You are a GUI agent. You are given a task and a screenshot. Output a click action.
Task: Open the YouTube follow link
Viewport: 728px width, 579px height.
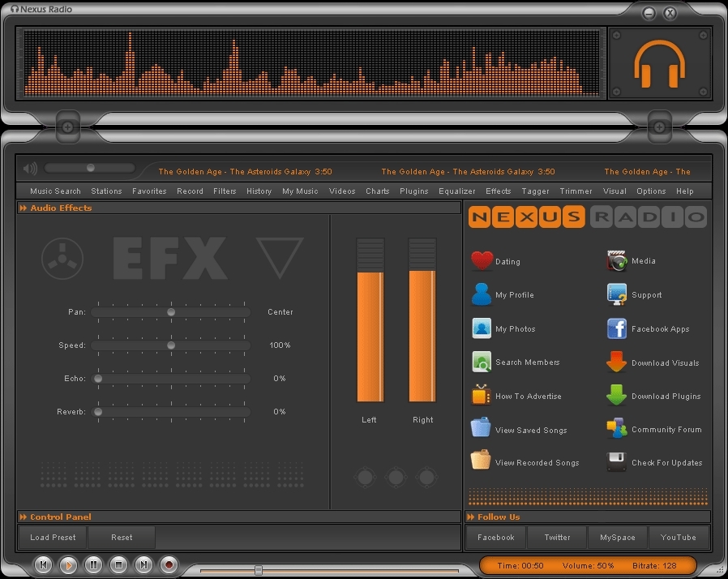coord(679,537)
